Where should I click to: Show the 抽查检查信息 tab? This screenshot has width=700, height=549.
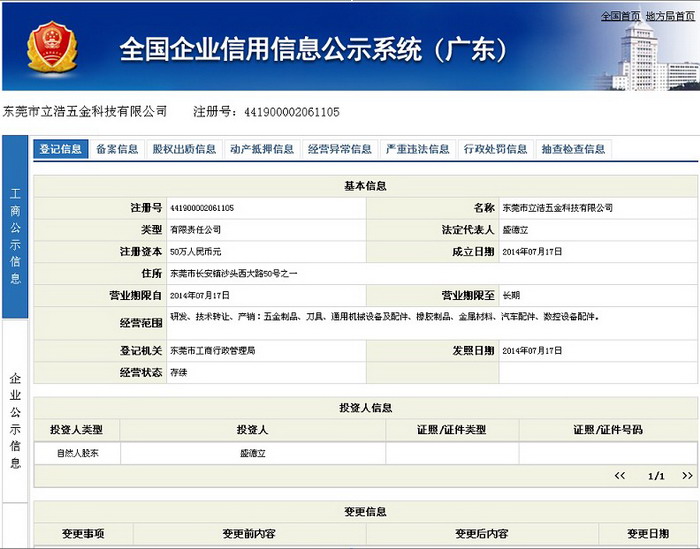pos(574,149)
